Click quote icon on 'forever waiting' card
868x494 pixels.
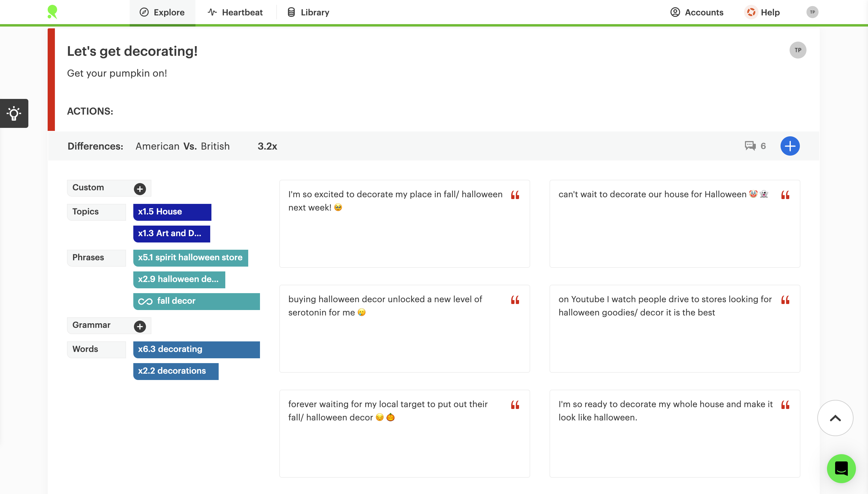pyautogui.click(x=515, y=405)
